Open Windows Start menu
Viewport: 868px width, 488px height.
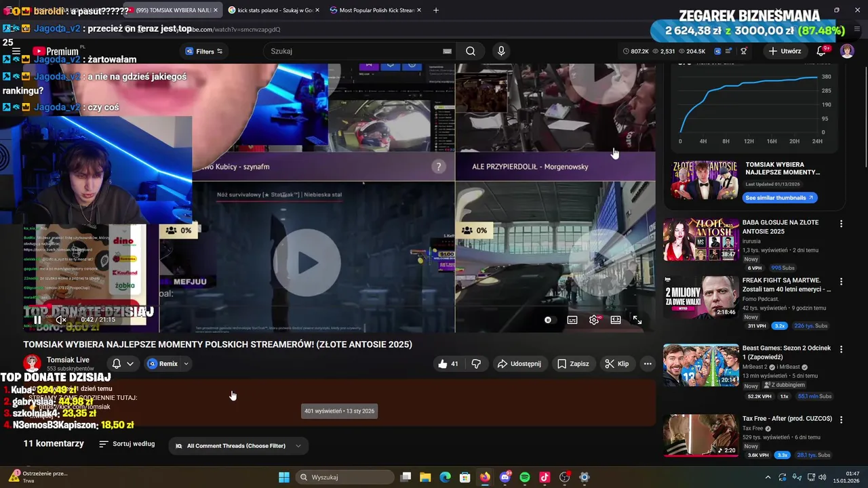pos(284,477)
